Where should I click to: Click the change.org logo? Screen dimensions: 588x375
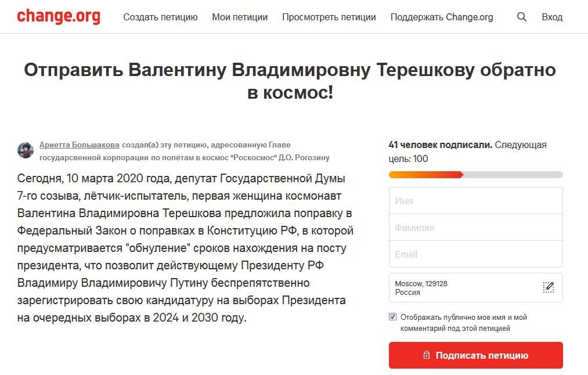(59, 16)
